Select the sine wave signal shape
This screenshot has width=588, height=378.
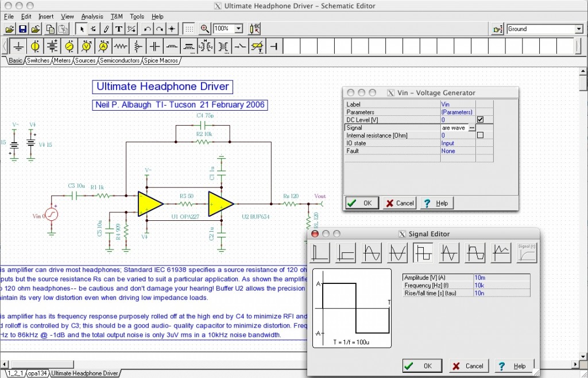[372, 253]
